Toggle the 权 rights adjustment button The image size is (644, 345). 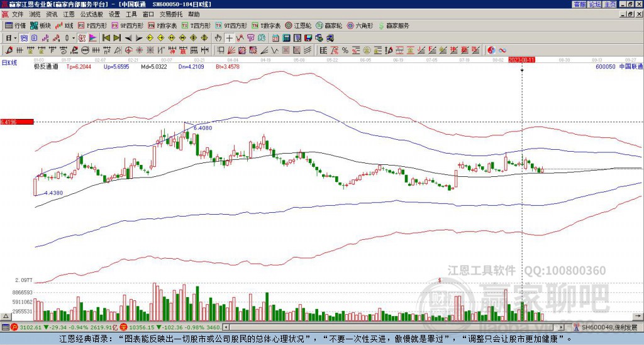tap(82, 38)
